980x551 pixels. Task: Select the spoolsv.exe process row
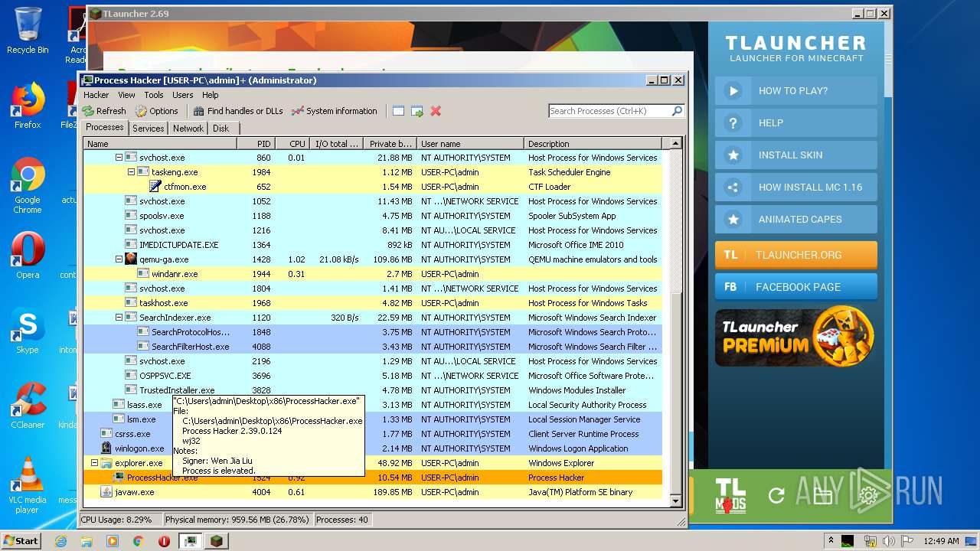[x=372, y=216]
